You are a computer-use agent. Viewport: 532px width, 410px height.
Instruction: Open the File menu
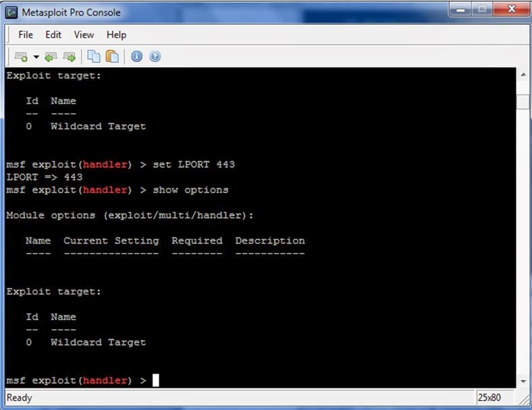point(26,34)
